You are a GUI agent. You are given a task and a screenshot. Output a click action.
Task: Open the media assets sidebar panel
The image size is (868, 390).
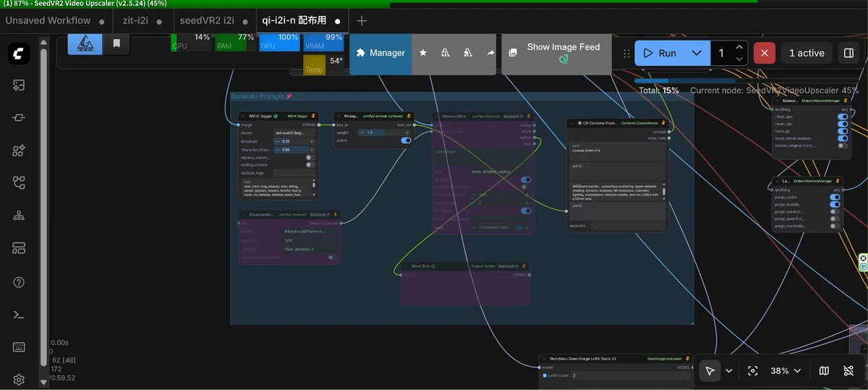pyautogui.click(x=20, y=85)
